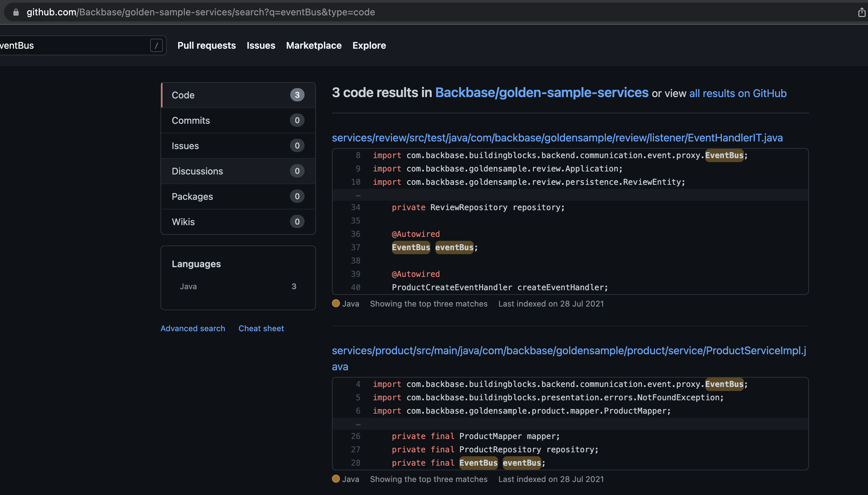Click the ReviewEntity import on line 10

pos(529,182)
